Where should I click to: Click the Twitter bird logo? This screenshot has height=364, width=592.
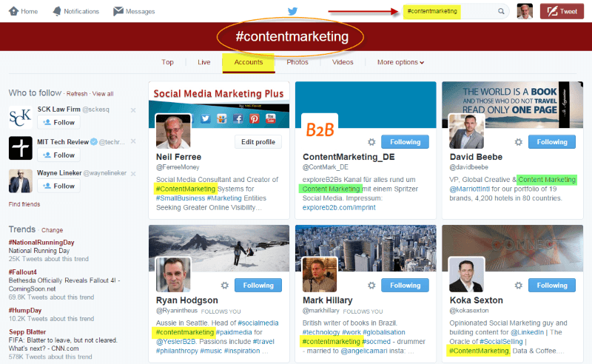pos(292,11)
